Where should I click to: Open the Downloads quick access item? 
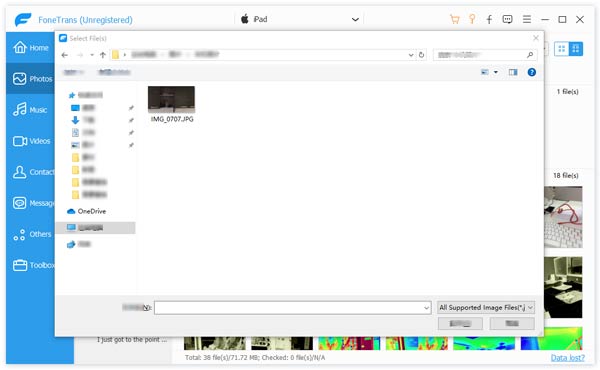[x=83, y=120]
